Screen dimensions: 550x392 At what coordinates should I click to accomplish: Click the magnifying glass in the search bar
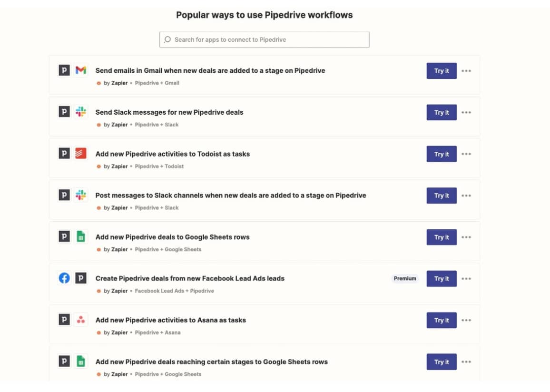pyautogui.click(x=167, y=39)
